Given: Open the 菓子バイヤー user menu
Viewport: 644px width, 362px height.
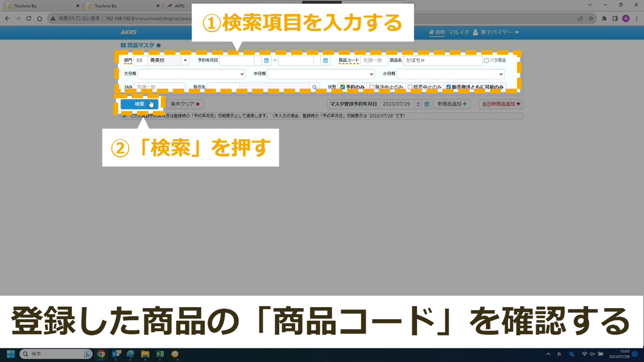Looking at the screenshot, I should pos(496,32).
